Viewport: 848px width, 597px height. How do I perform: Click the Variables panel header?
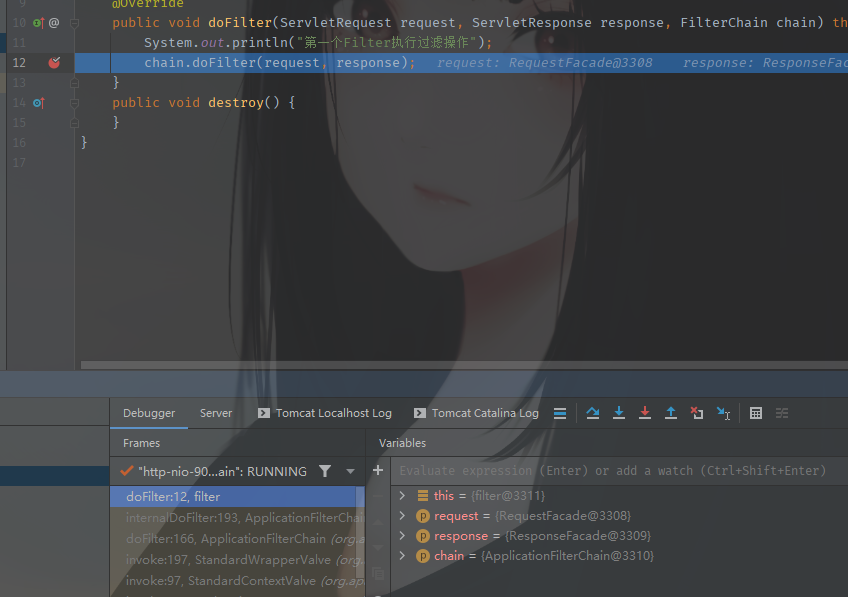(x=402, y=443)
